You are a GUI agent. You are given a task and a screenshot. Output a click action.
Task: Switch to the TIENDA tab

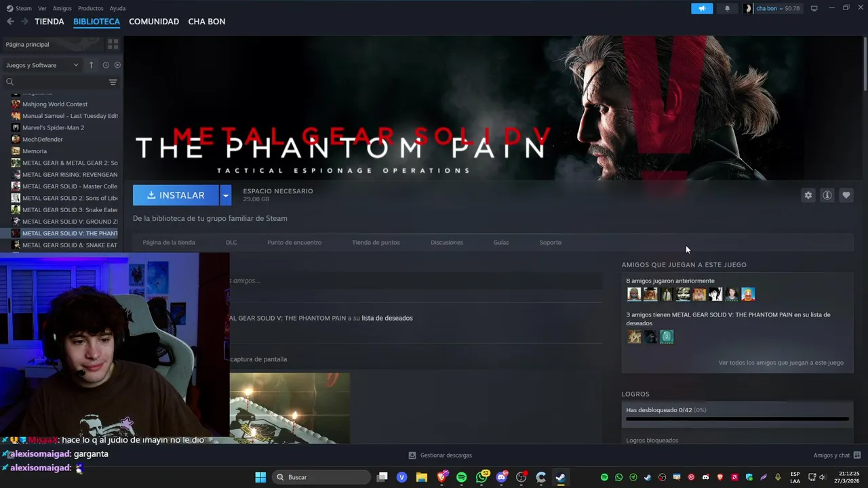coord(50,22)
